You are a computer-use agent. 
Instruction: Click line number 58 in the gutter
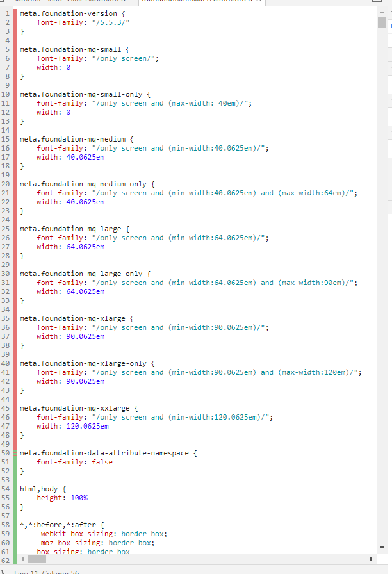click(6, 525)
